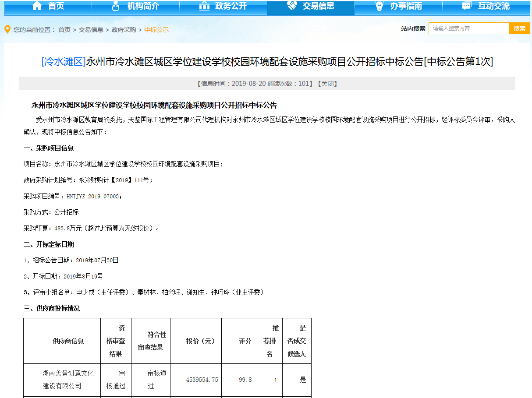Focus the 站内搜索 search input box
532x398 pixels.
[x=468, y=28]
